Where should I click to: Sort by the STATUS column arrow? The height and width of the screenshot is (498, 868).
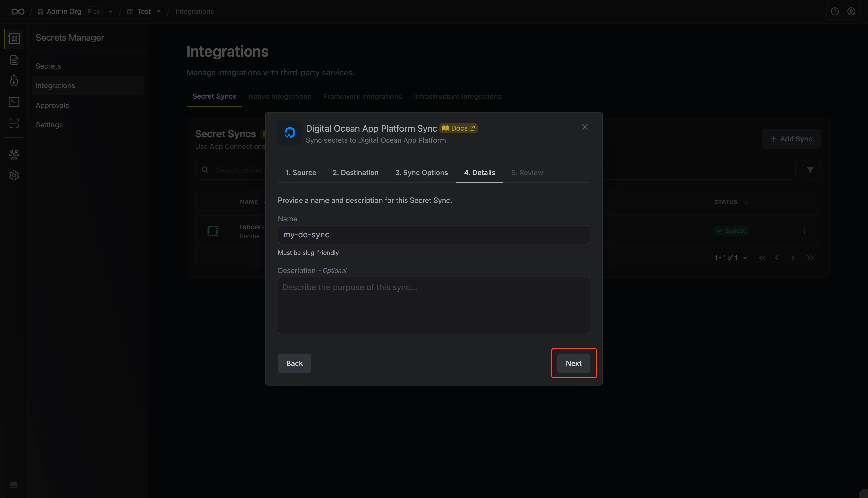[746, 202]
